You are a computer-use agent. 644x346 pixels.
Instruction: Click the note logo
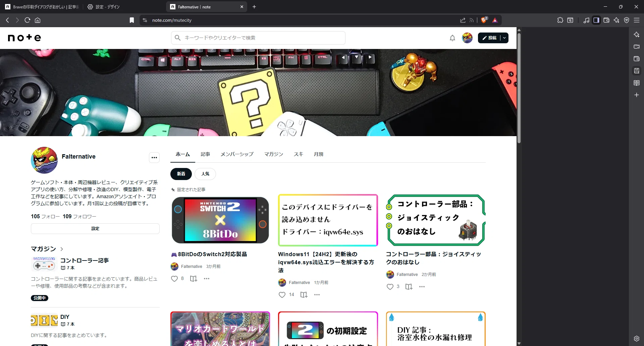coord(24,38)
